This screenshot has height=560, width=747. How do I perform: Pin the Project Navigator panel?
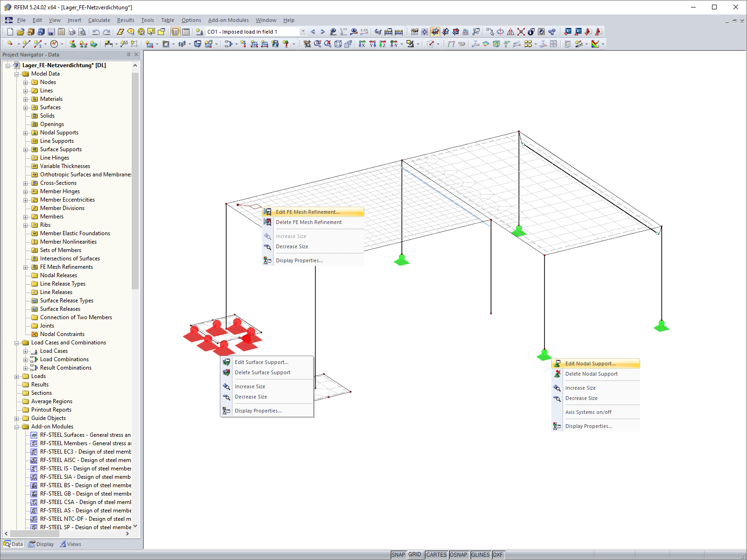[x=128, y=55]
